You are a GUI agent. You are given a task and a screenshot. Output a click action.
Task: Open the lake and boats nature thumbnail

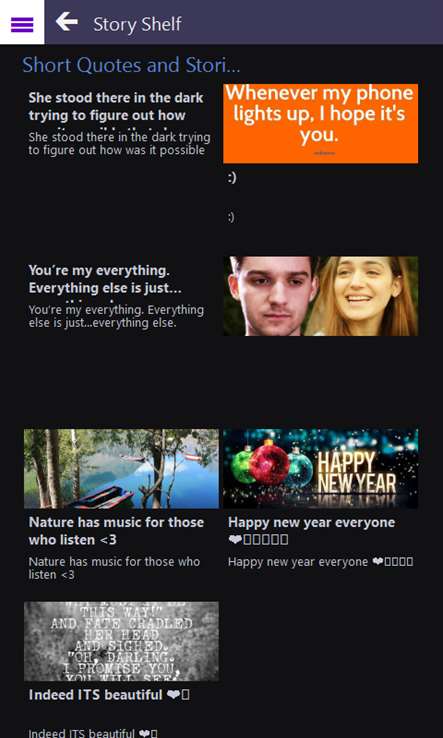[121, 468]
